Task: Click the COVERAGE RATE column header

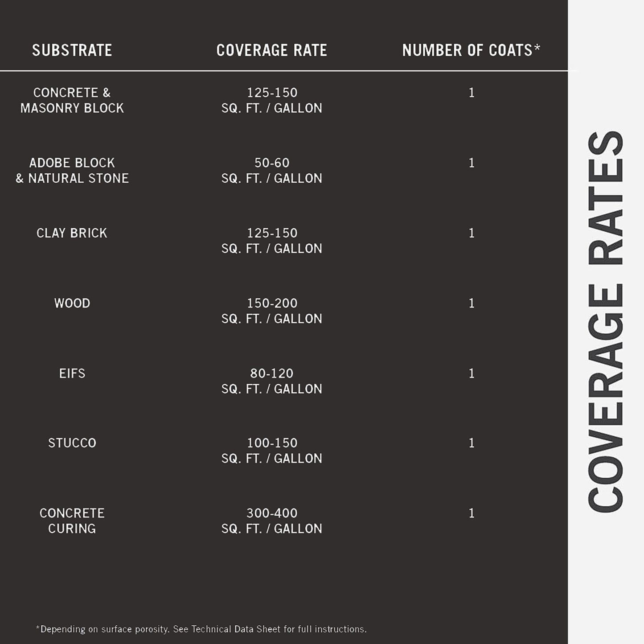Action: point(271,50)
